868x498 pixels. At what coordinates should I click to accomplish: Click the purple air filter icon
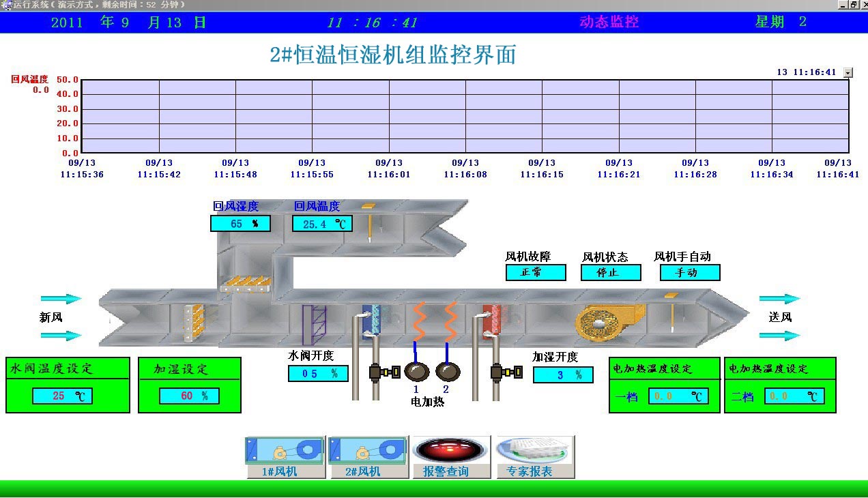tap(315, 325)
